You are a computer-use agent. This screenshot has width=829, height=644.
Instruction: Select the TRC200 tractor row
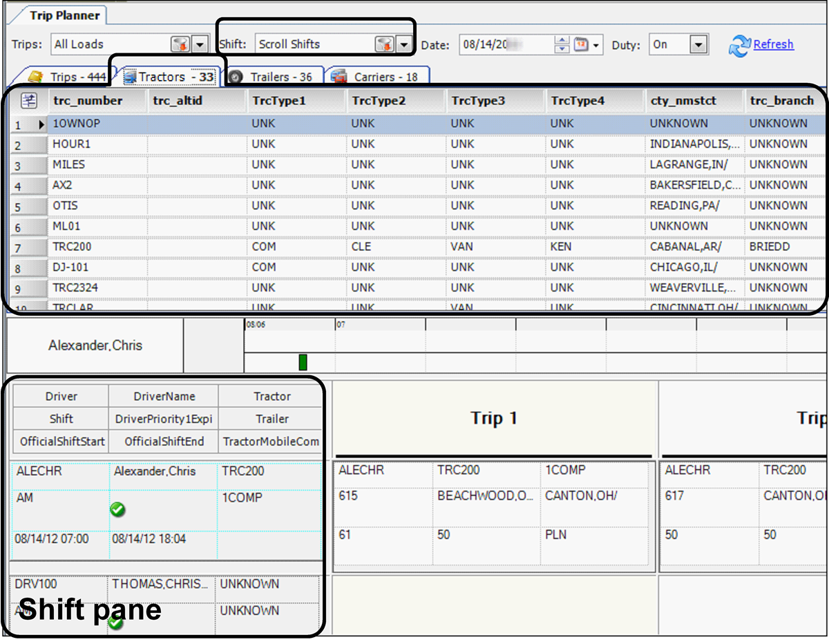pos(72,247)
